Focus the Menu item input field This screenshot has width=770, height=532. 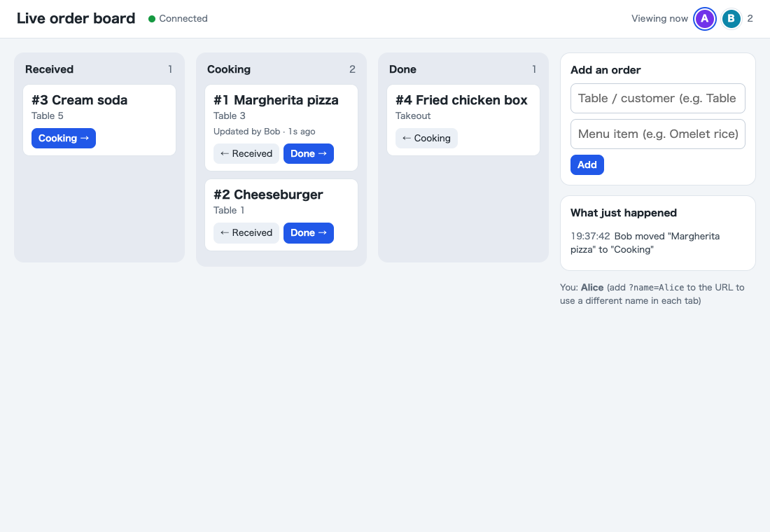[657, 134]
